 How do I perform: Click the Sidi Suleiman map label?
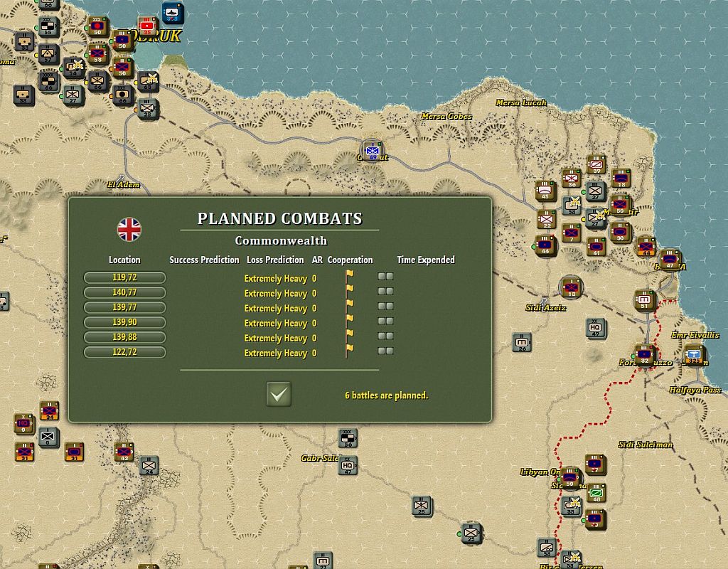pyautogui.click(x=646, y=445)
